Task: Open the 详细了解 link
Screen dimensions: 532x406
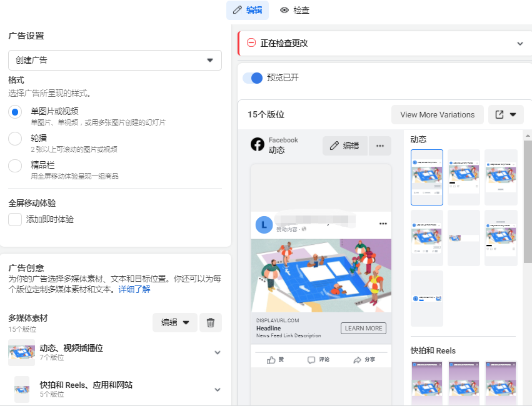Action: pyautogui.click(x=134, y=290)
